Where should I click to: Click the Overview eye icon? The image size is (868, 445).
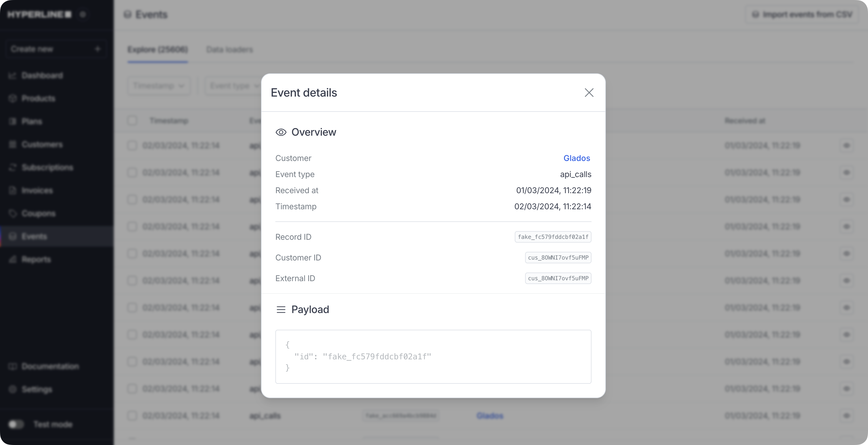pyautogui.click(x=281, y=132)
